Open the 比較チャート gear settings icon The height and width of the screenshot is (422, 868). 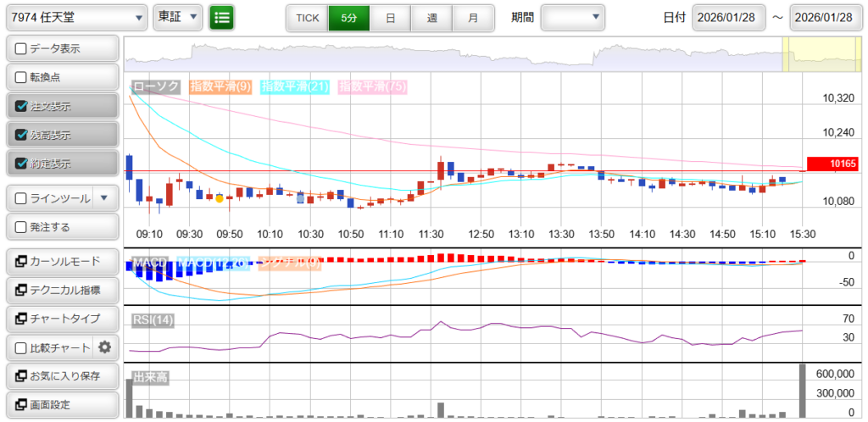coord(105,347)
